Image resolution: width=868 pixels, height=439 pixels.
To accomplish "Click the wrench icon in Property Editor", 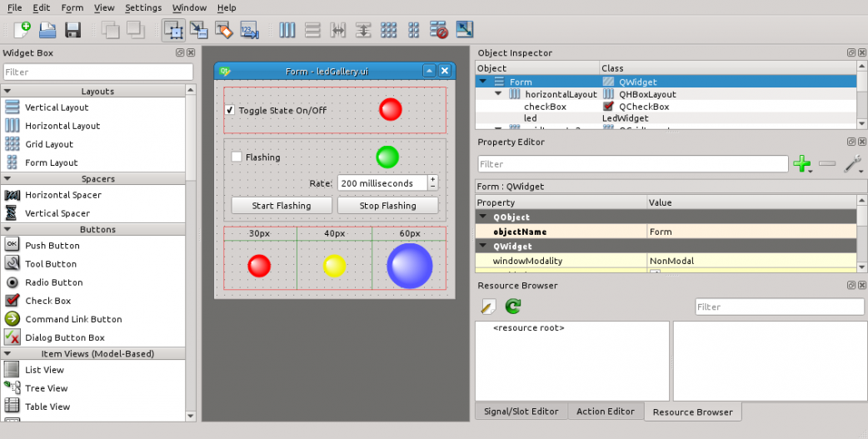I will [x=852, y=164].
